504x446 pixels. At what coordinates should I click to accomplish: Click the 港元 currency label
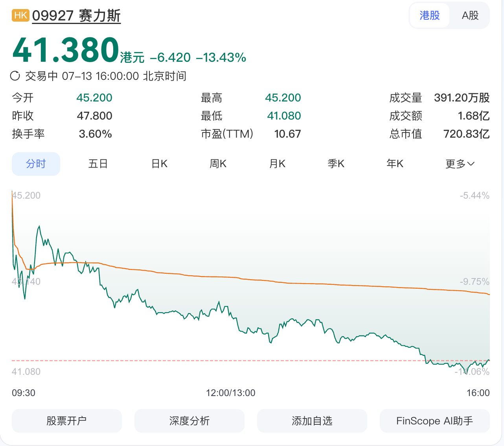point(132,57)
